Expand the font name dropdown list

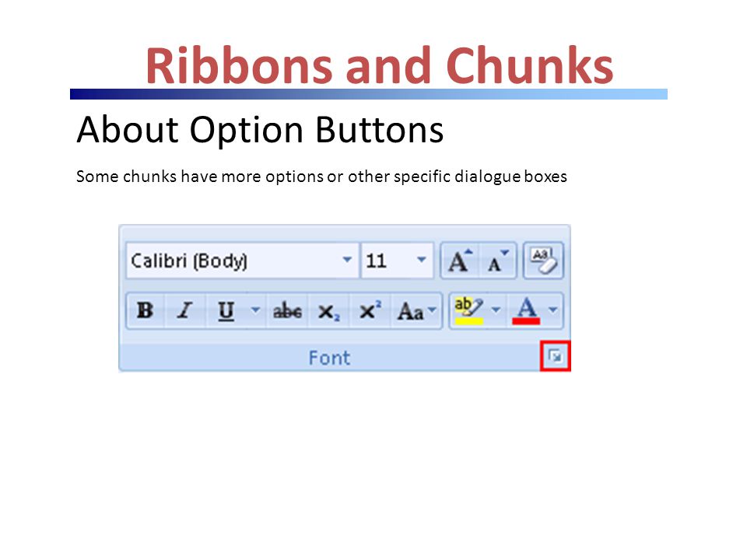347,260
